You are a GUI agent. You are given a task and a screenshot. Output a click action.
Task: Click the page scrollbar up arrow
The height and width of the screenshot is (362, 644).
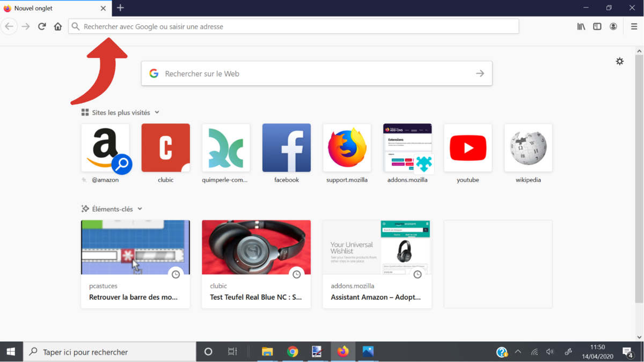tap(639, 51)
